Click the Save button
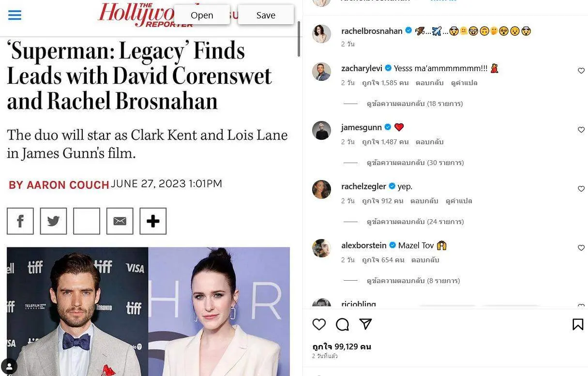588x376 pixels. [x=266, y=15]
